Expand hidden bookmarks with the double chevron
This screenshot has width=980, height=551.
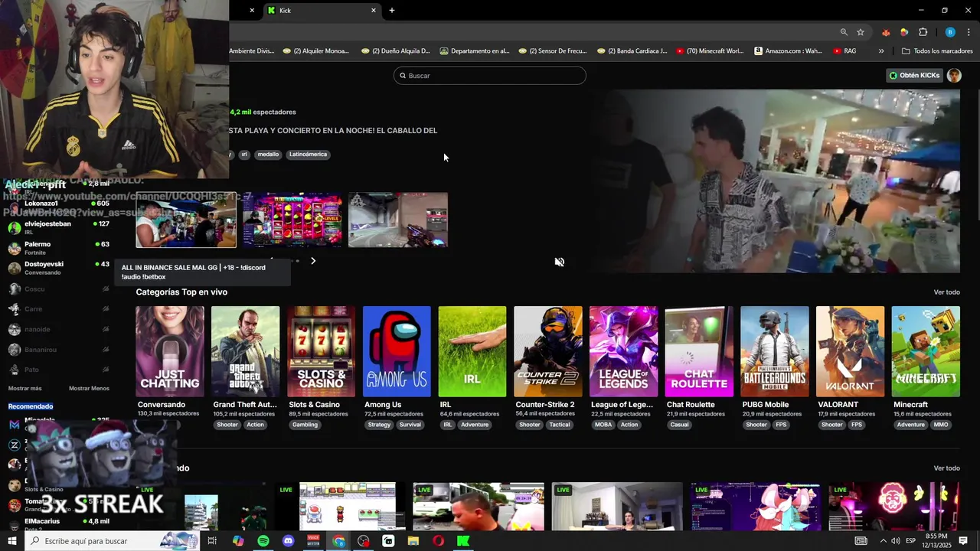point(881,51)
